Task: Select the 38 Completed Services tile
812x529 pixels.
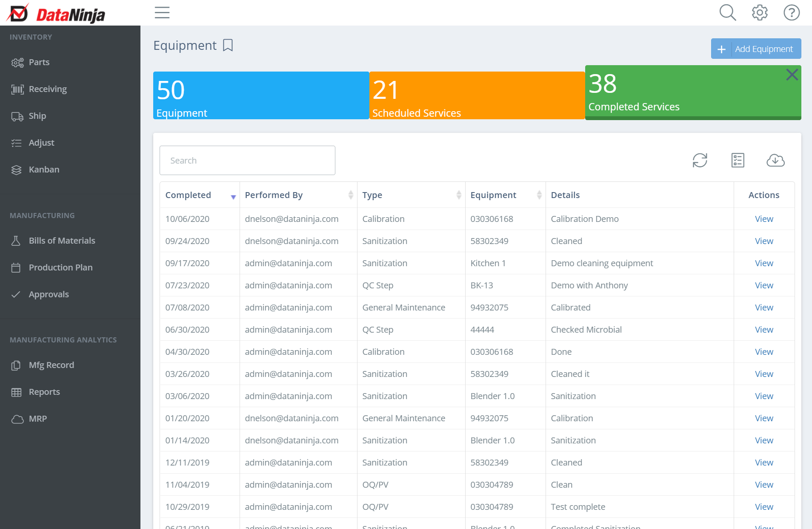Action: tap(693, 92)
